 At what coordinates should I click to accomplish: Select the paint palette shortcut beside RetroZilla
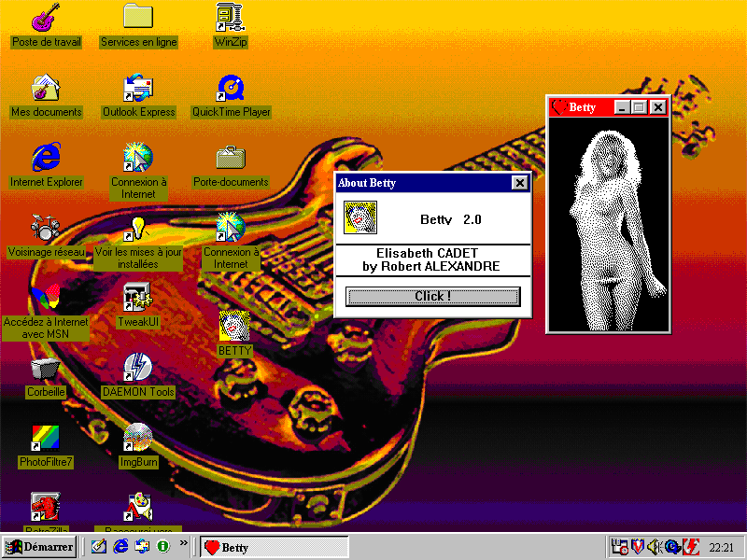point(138,507)
